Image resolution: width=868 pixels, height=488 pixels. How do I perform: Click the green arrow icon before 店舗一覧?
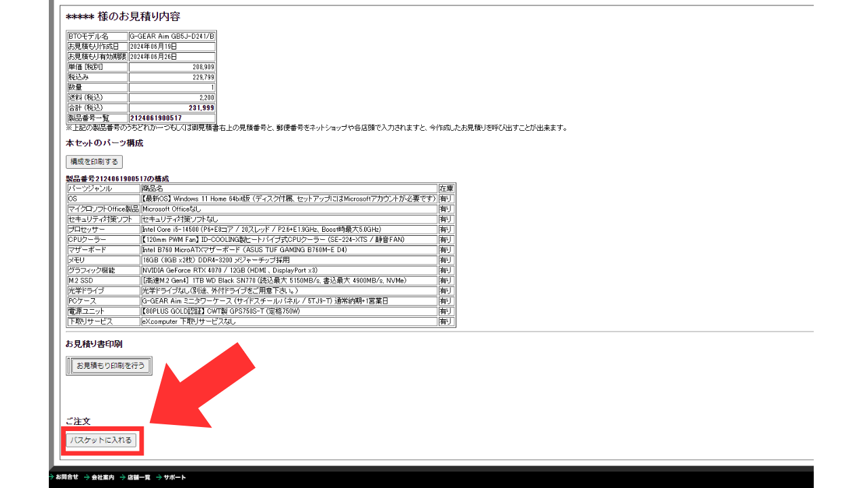(123, 477)
